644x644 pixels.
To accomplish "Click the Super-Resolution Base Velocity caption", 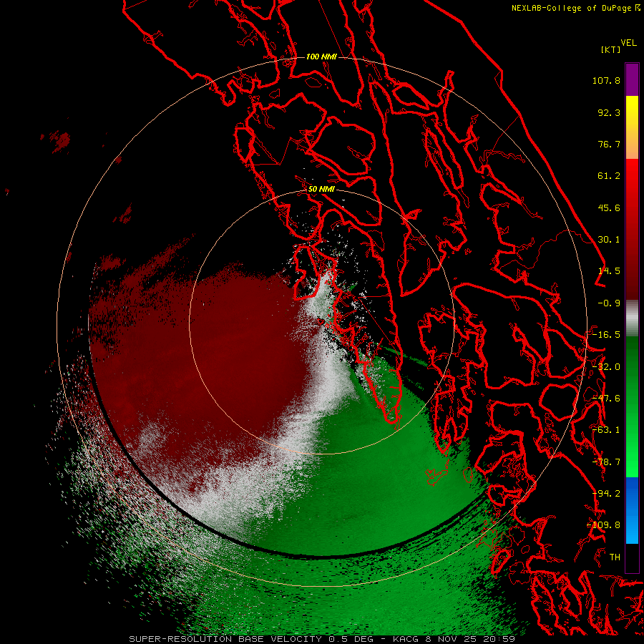I will pyautogui.click(x=322, y=639).
